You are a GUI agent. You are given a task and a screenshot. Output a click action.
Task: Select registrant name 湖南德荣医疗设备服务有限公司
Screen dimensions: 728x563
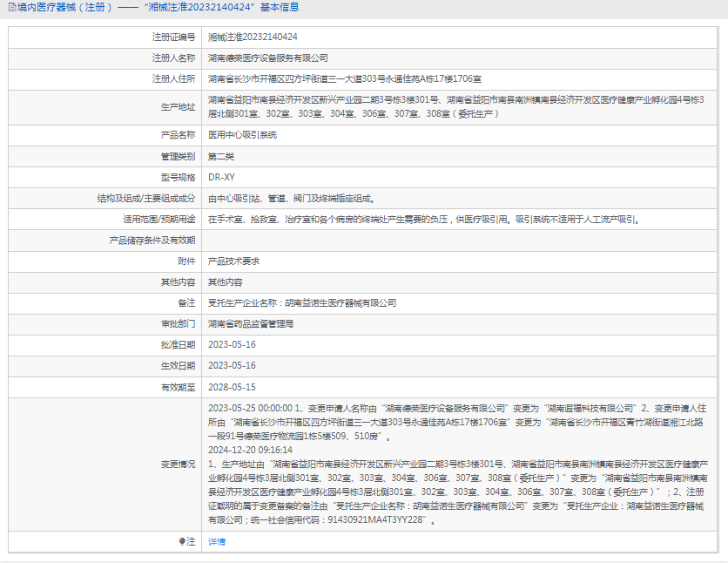coord(268,58)
